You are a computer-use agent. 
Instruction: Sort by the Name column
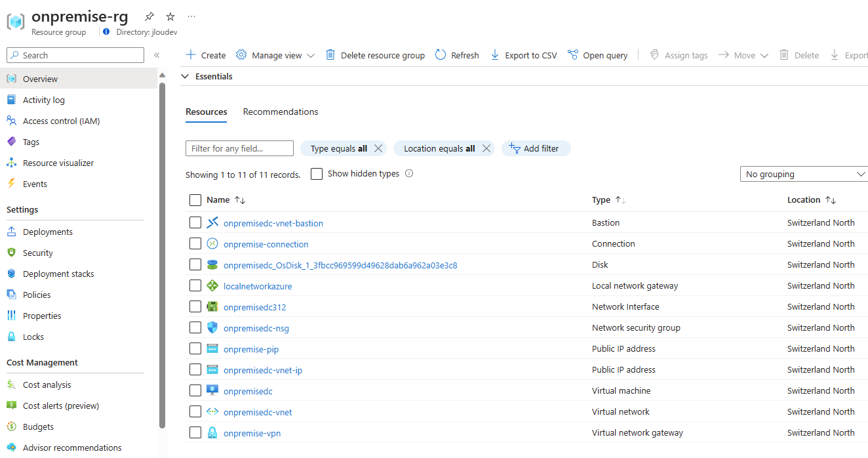click(226, 200)
